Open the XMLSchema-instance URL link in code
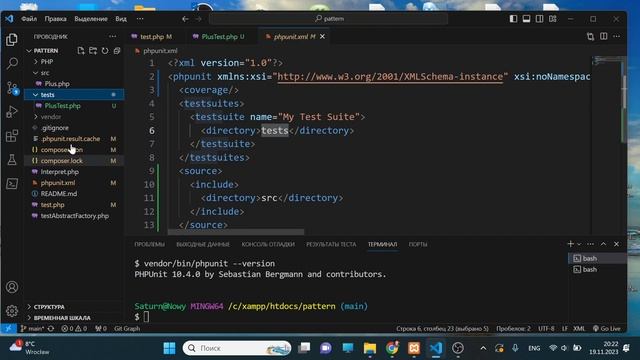Screen dimensions: 640x360 (x=390, y=77)
